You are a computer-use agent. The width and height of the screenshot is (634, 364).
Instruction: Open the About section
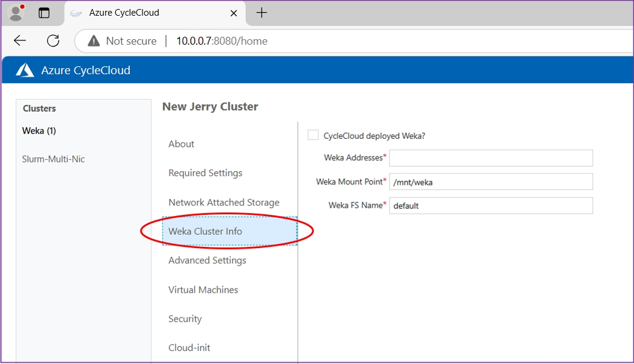coord(181,144)
